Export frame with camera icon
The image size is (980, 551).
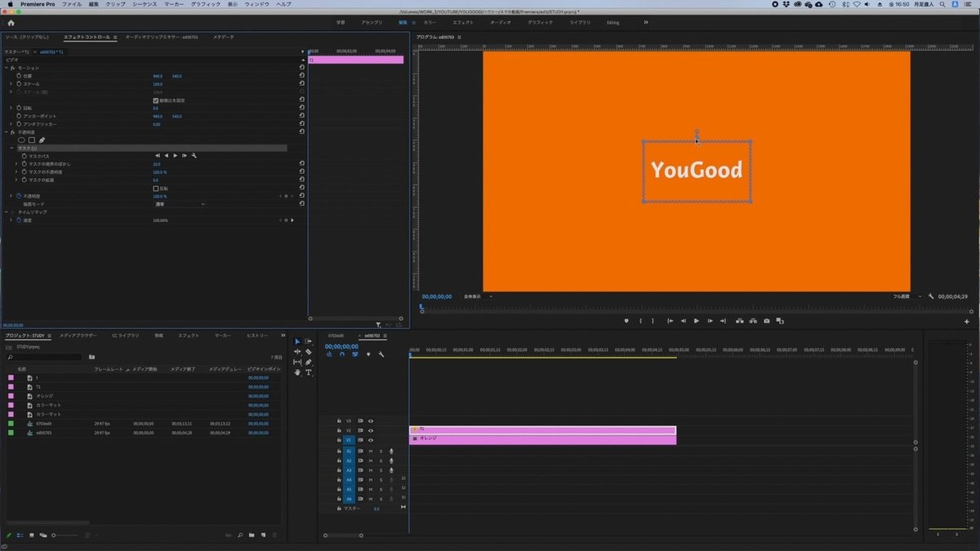pos(766,321)
